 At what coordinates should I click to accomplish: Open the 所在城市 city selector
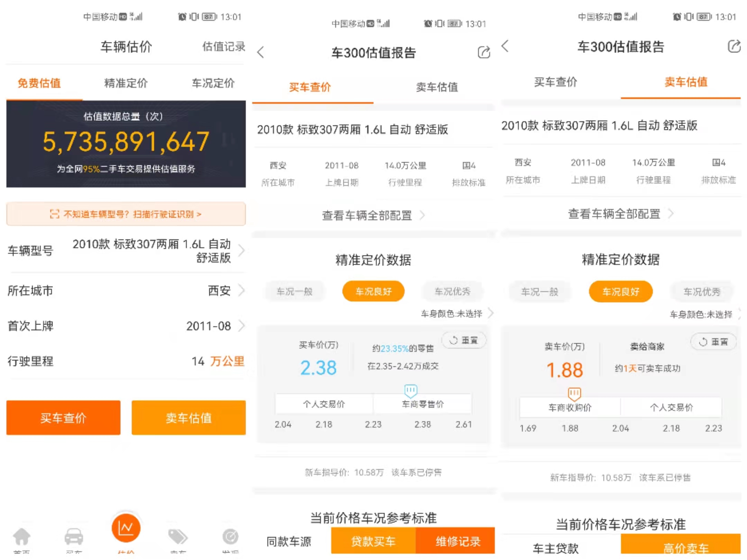pos(126,291)
